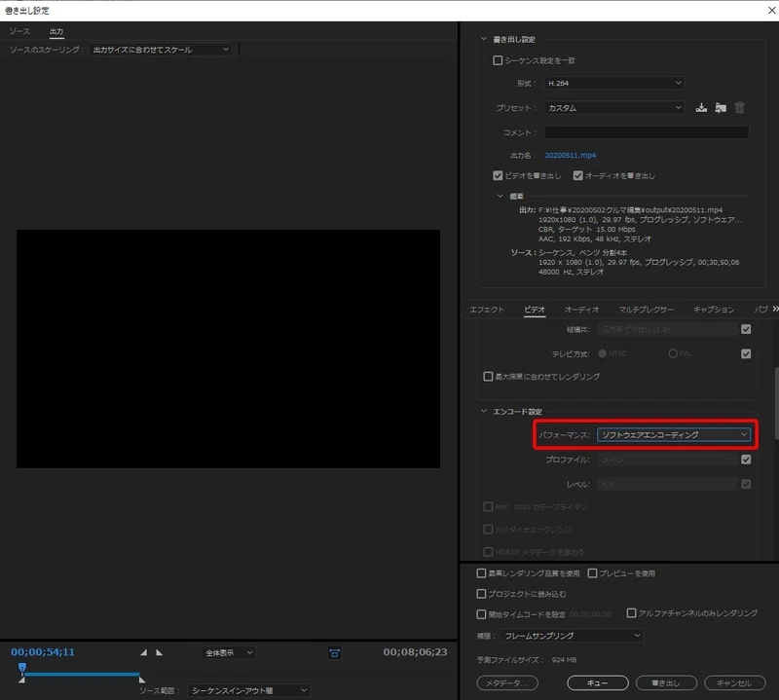Enable 最高レンダリング品質を使用 checkbox
779x700 pixels.
[481, 572]
